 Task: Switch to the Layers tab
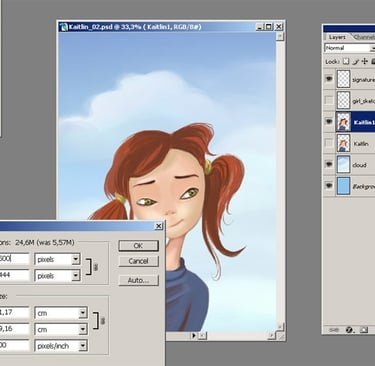[x=337, y=37]
